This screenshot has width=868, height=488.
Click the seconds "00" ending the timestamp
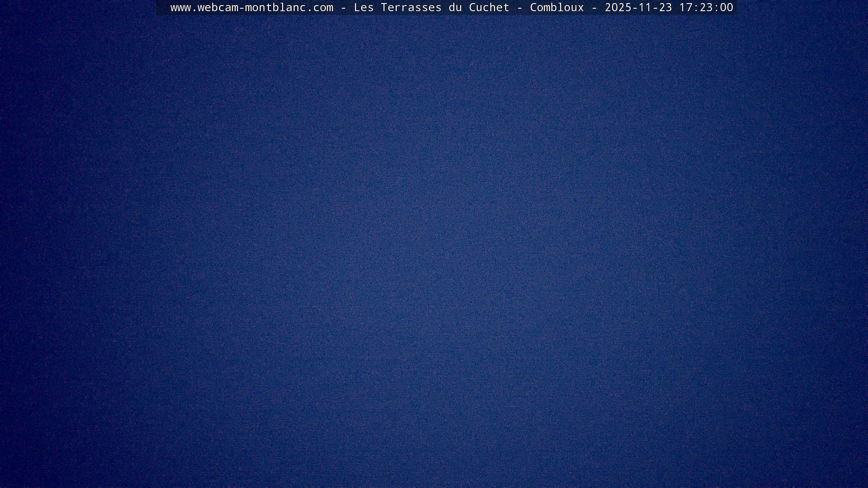tap(726, 7)
